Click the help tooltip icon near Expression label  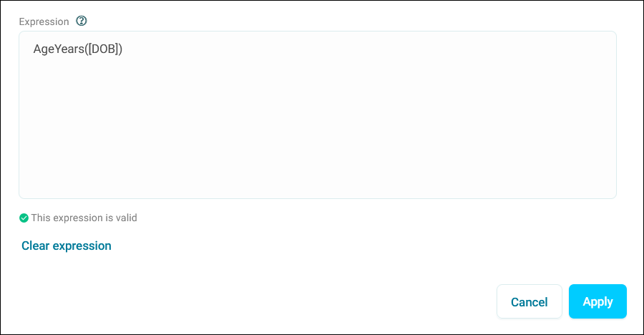point(82,21)
